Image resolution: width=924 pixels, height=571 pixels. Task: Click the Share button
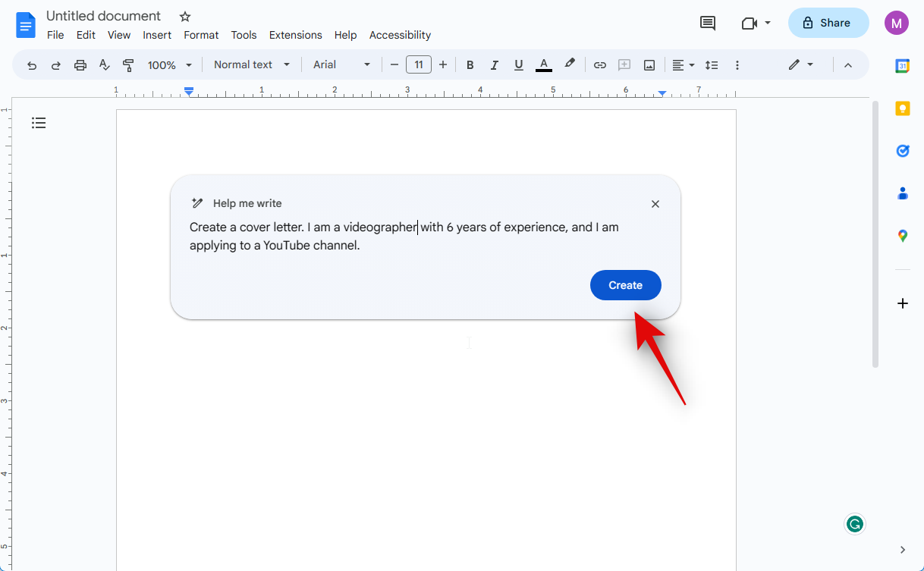point(828,23)
